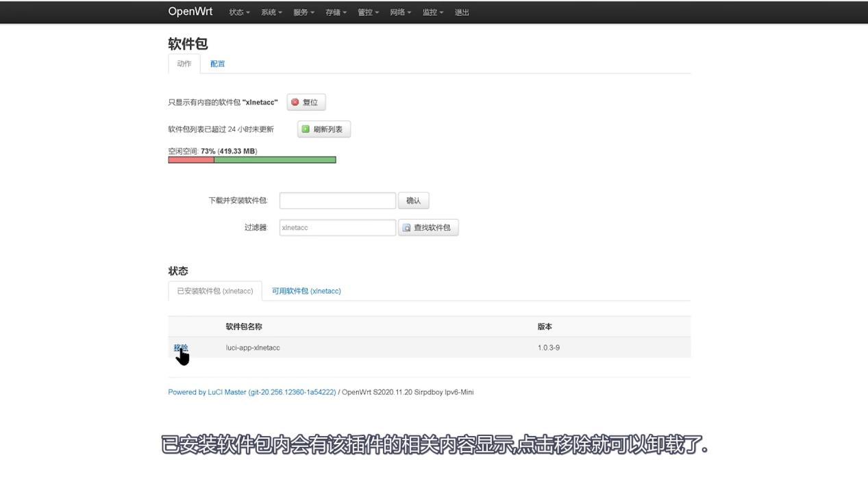Click the green refresh icon on 刷新列表
Screen dimensions: 868x488
304,129
